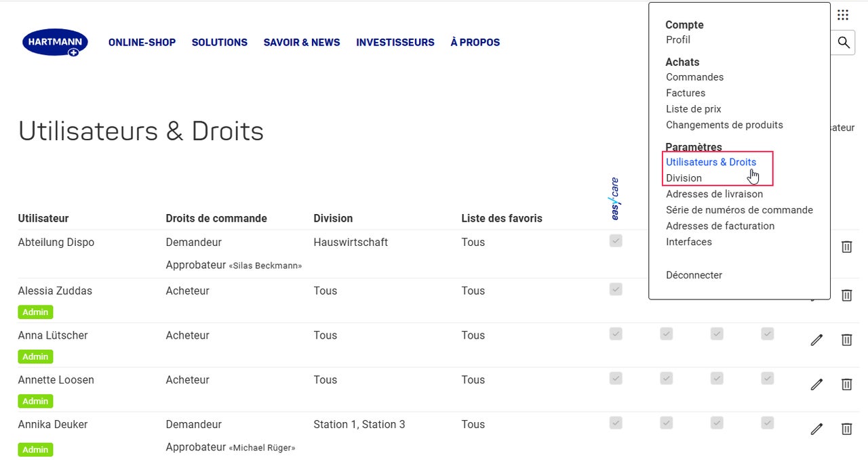The image size is (868, 460).
Task: Select Série de numéros de commande
Action: pyautogui.click(x=739, y=210)
